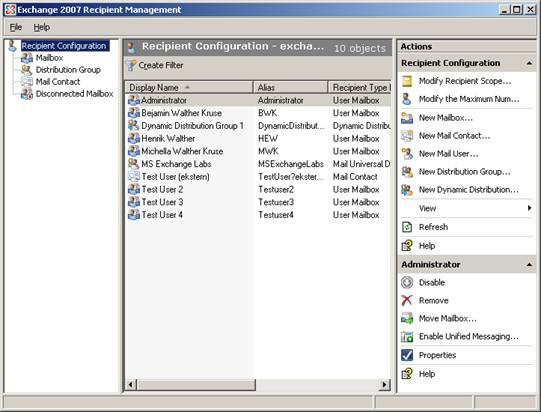
Task: Refresh the recipient list
Action: pos(433,227)
